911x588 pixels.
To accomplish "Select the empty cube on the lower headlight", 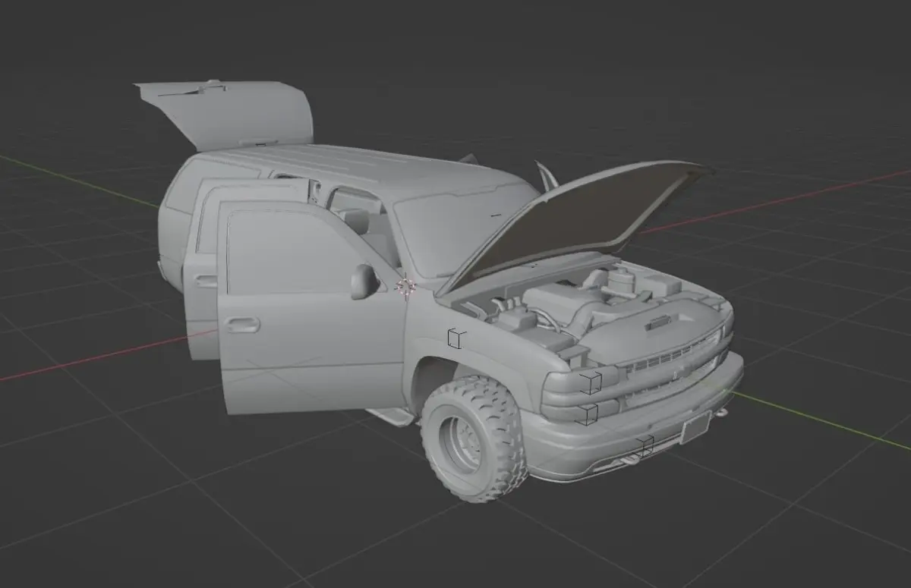I will tap(587, 414).
